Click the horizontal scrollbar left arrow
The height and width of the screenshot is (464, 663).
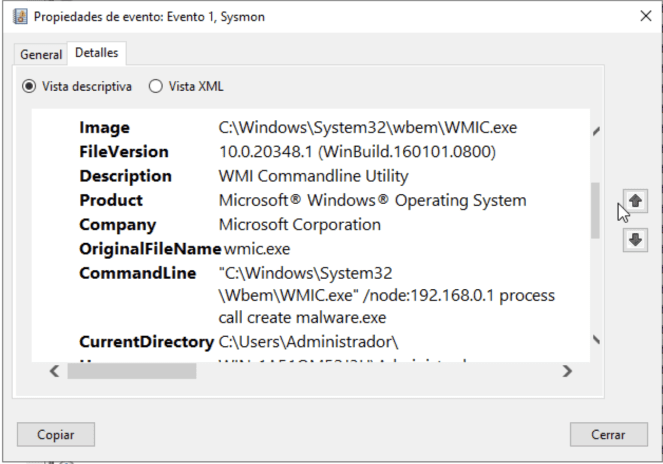click(x=55, y=371)
